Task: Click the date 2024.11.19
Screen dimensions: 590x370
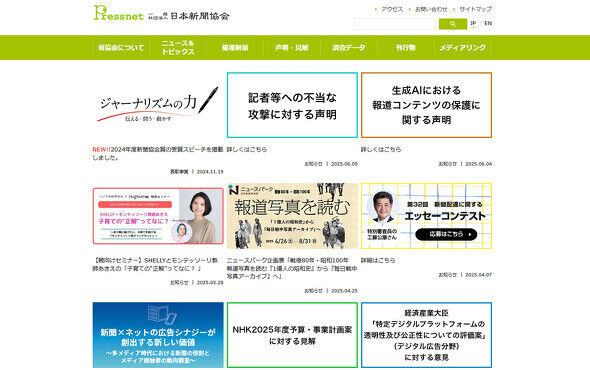Action: tap(210, 172)
